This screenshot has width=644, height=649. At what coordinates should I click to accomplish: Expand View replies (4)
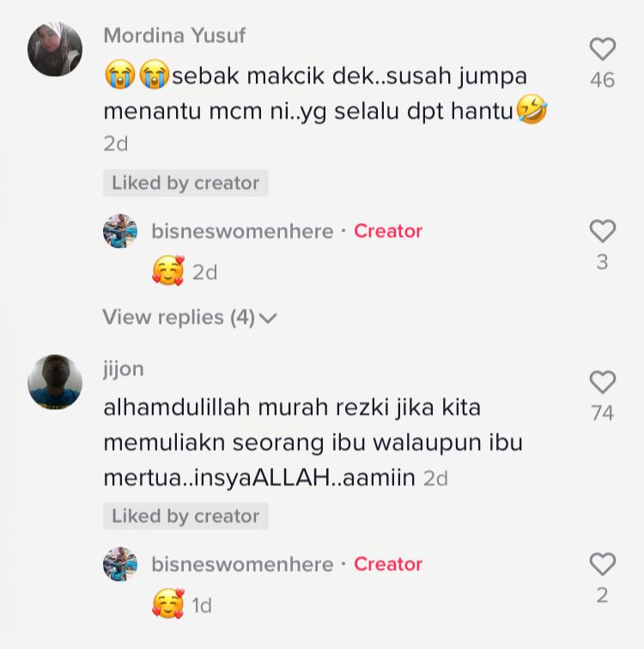(x=190, y=318)
